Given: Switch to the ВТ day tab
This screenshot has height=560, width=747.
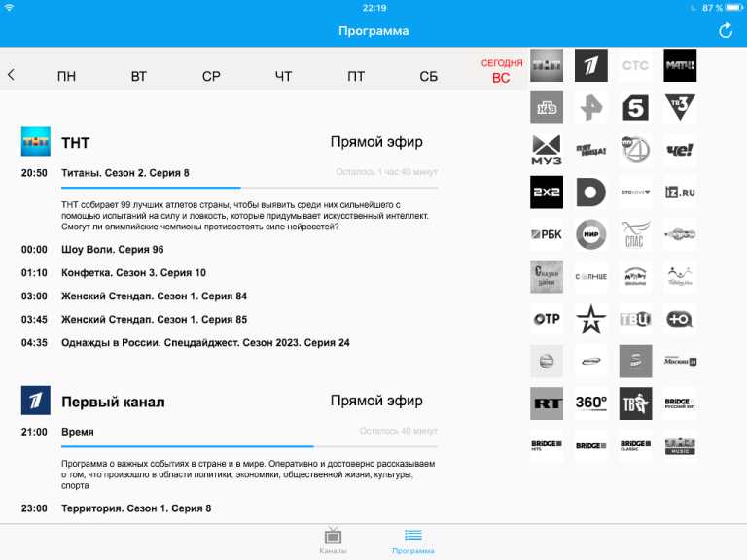Looking at the screenshot, I should pos(139,76).
